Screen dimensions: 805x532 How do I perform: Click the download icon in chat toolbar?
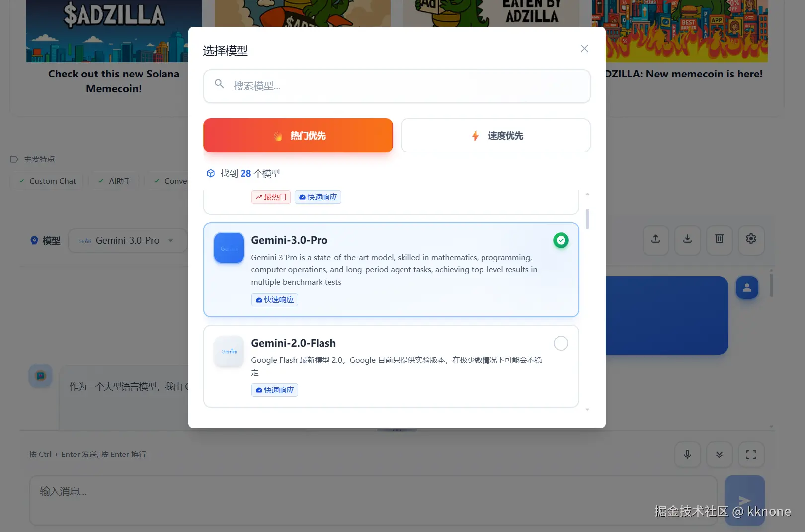688,239
